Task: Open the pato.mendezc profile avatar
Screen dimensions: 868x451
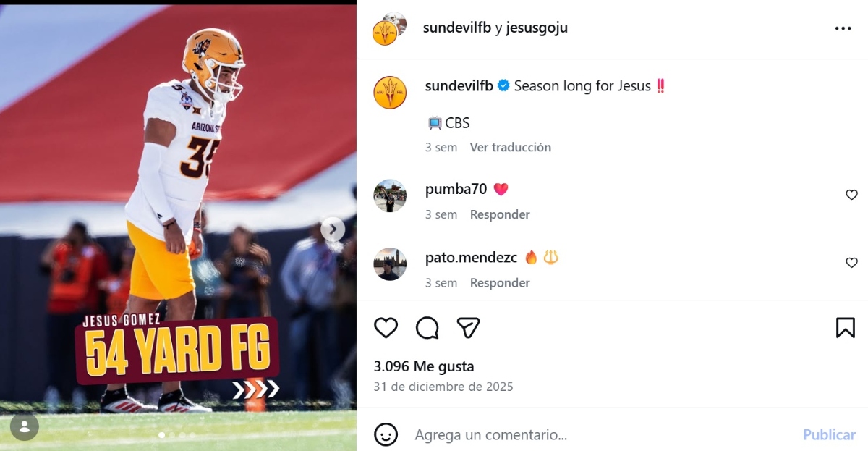Action: [x=390, y=264]
